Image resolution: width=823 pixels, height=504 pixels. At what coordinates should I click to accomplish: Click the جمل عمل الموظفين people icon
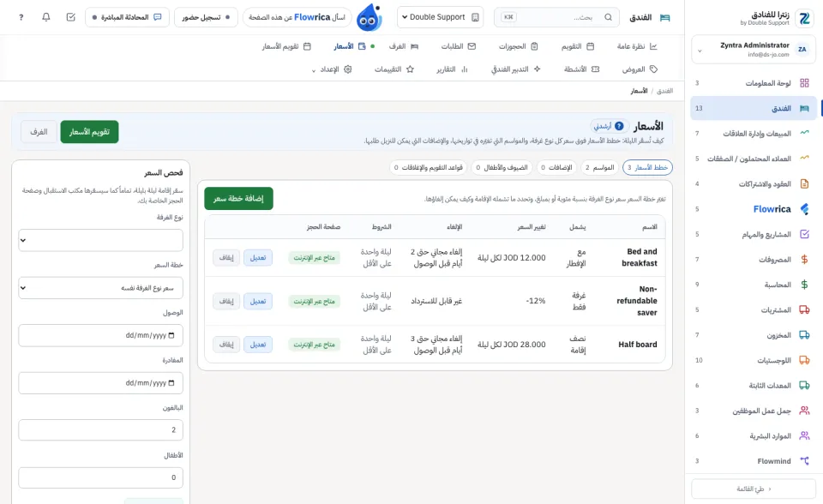click(804, 411)
